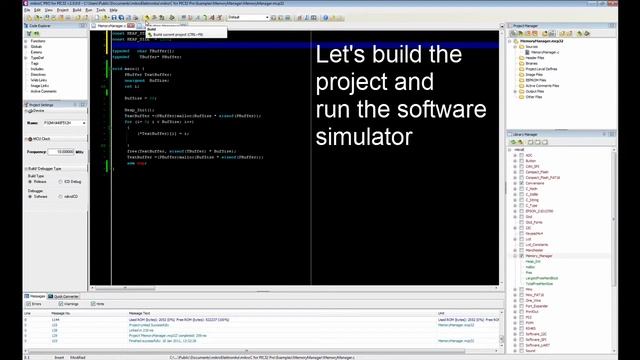Select the Active Comments Files folder
640x360 pixels.
[542, 86]
